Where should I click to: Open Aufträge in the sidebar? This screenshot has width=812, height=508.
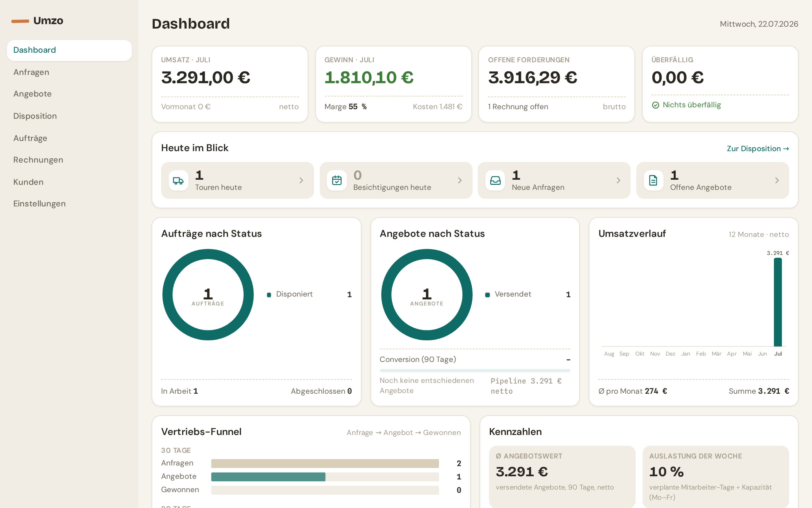pos(69,138)
